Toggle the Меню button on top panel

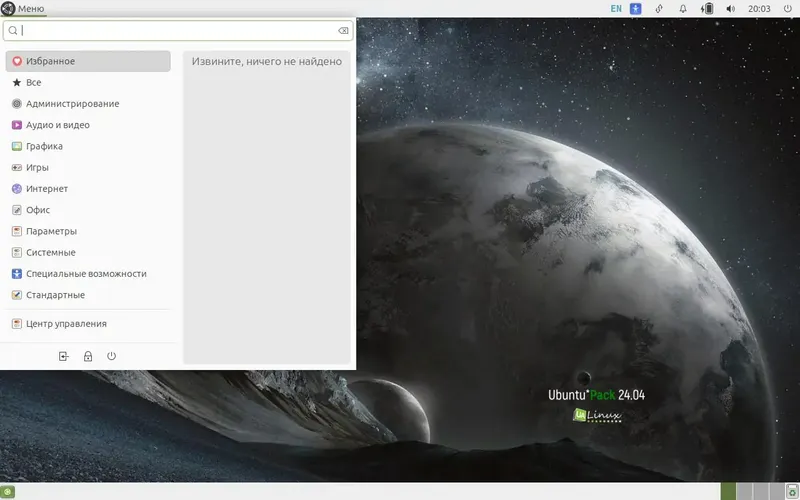(23, 9)
